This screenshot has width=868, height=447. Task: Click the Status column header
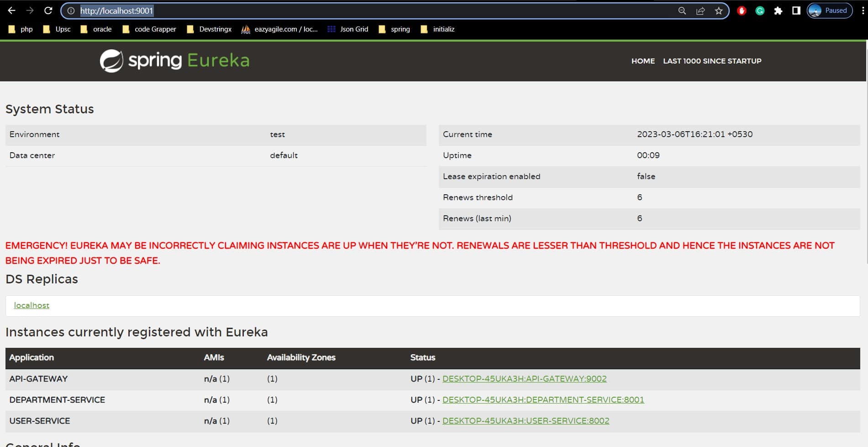423,357
